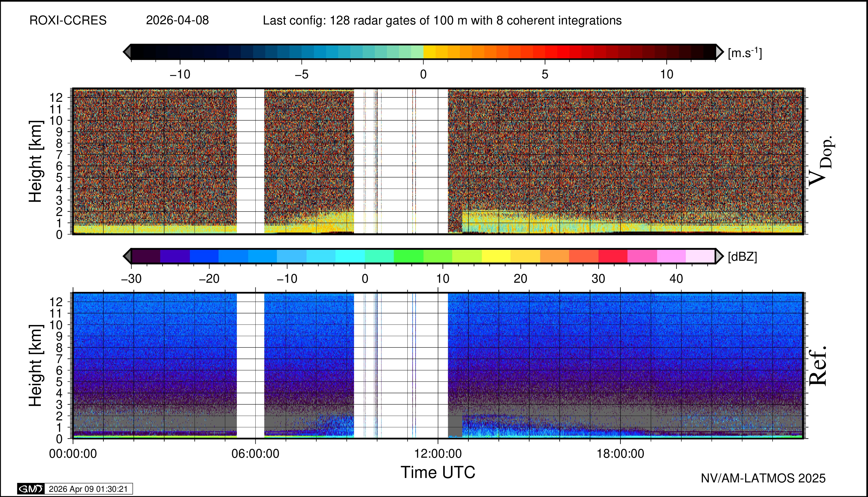
Task: Click the GMT logo icon
Action: click(31, 489)
